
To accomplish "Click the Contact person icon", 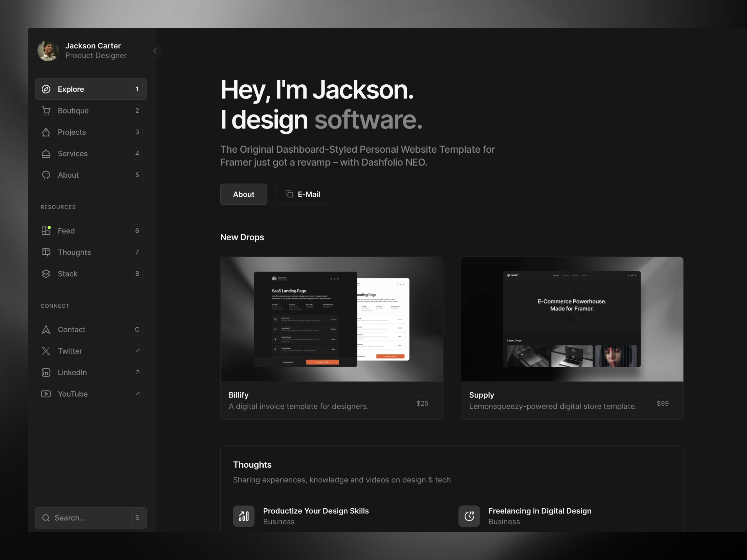I will (46, 329).
